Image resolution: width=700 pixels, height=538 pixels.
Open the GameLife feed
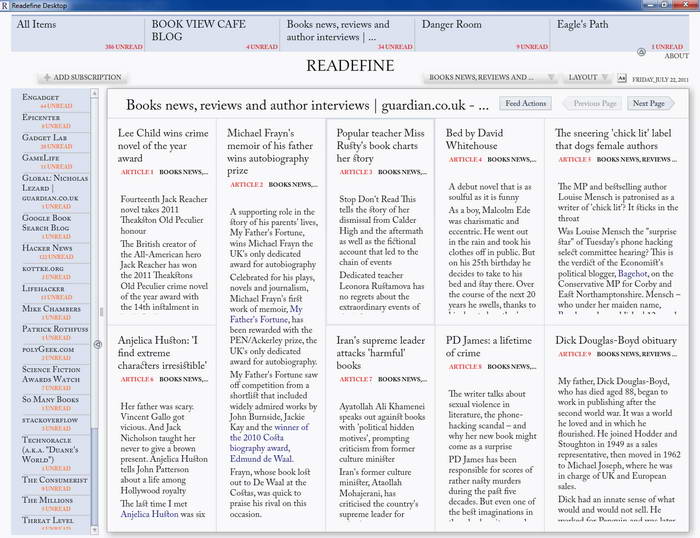click(51, 162)
